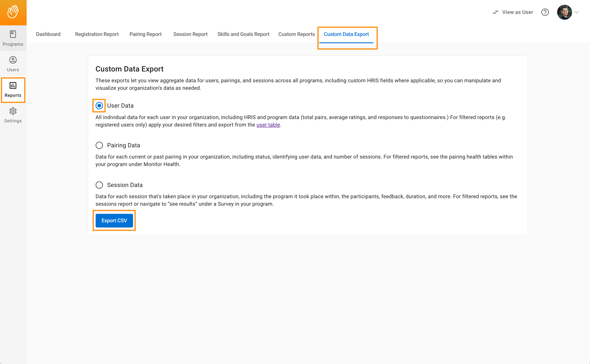
Task: Click the User Data label text
Action: (x=120, y=106)
